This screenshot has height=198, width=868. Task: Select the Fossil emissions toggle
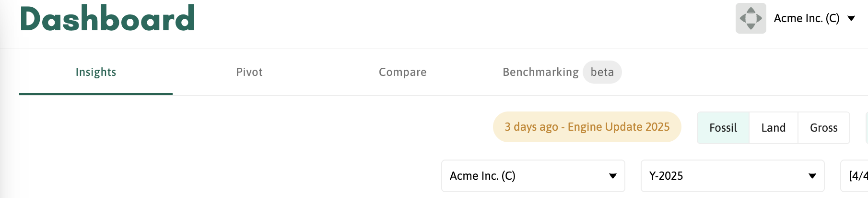click(x=723, y=128)
